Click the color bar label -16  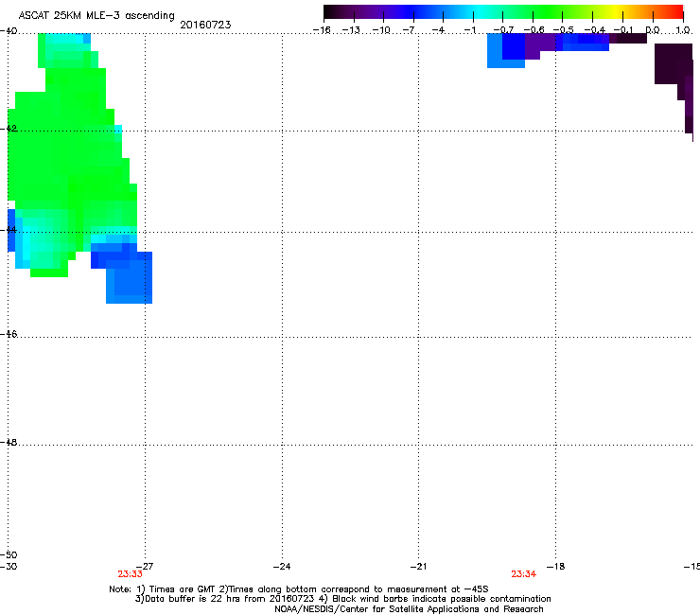pyautogui.click(x=322, y=30)
